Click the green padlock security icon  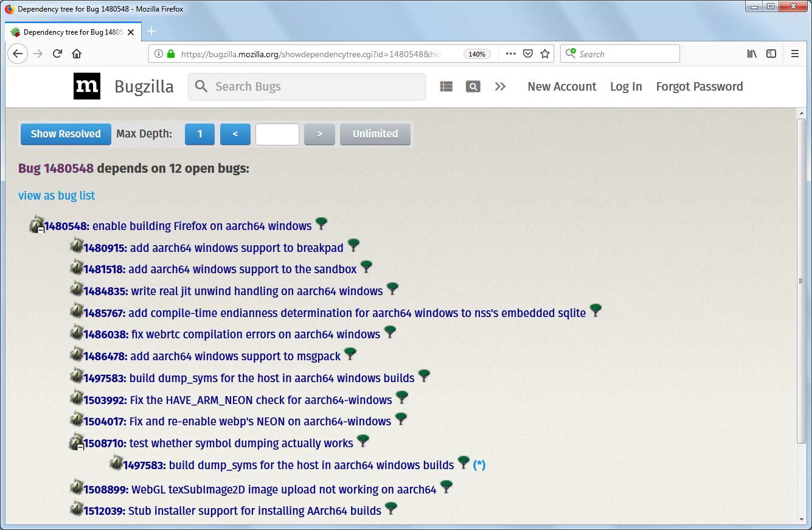pyautogui.click(x=171, y=54)
